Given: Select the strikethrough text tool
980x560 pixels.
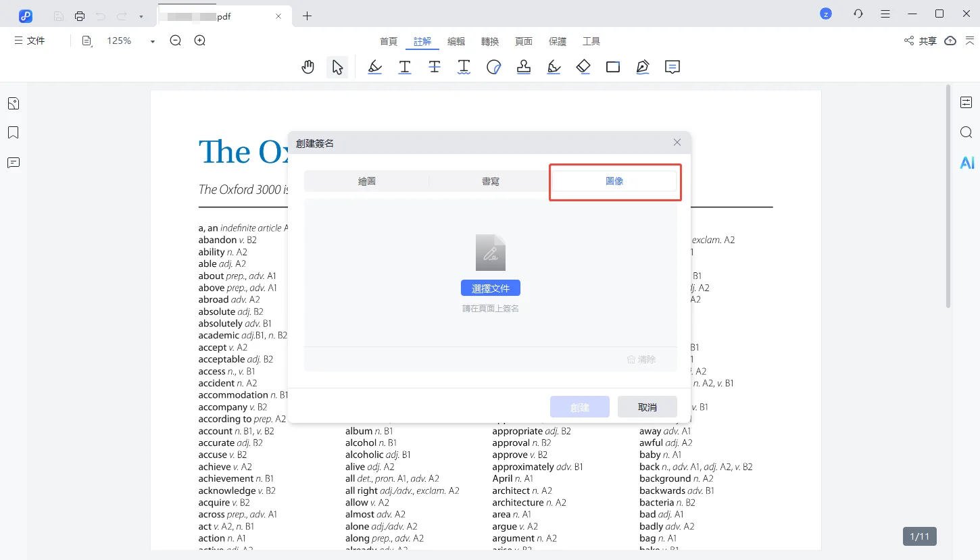Looking at the screenshot, I should click(x=435, y=67).
